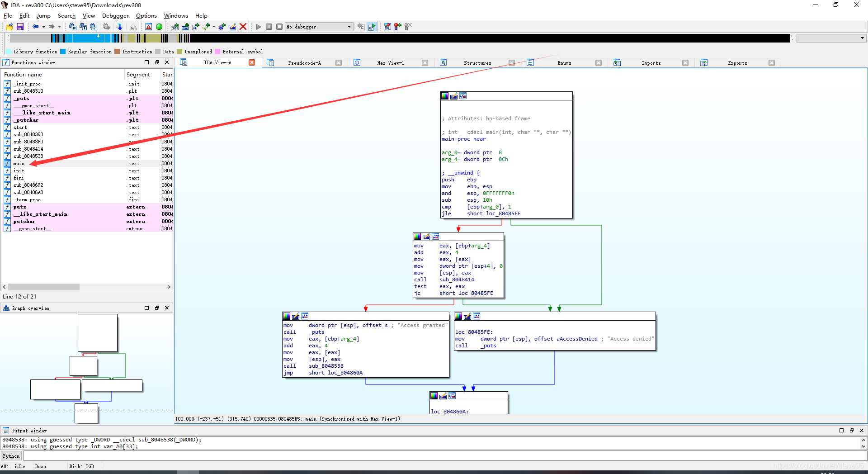This screenshot has width=868, height=474.
Task: Select the main function in list
Action: (87, 163)
